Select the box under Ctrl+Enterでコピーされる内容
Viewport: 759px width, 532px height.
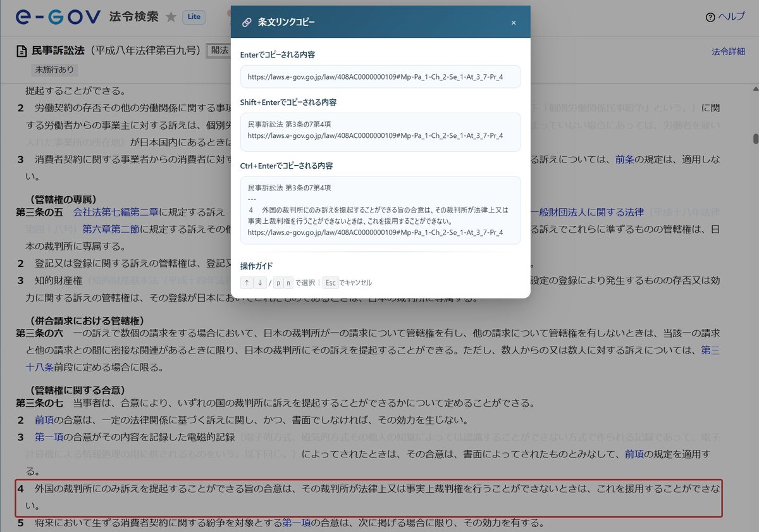click(381, 210)
